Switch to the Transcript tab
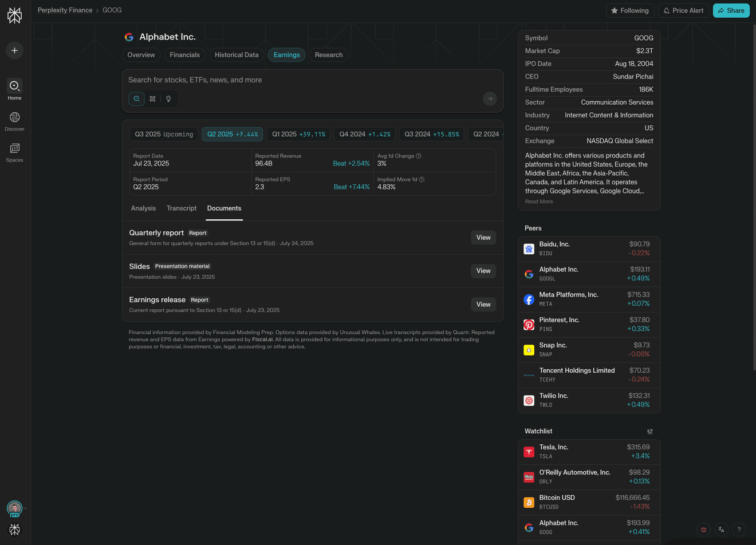 [182, 208]
